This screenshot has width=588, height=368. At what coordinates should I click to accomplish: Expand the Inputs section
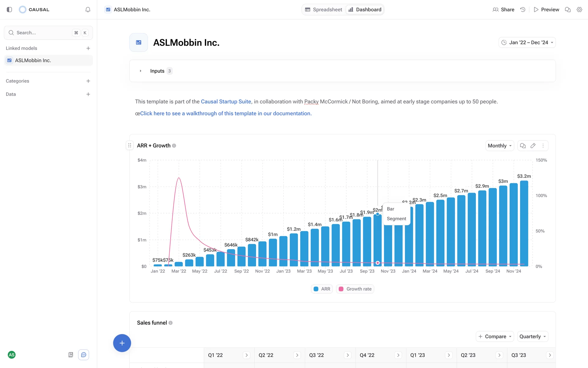point(141,71)
